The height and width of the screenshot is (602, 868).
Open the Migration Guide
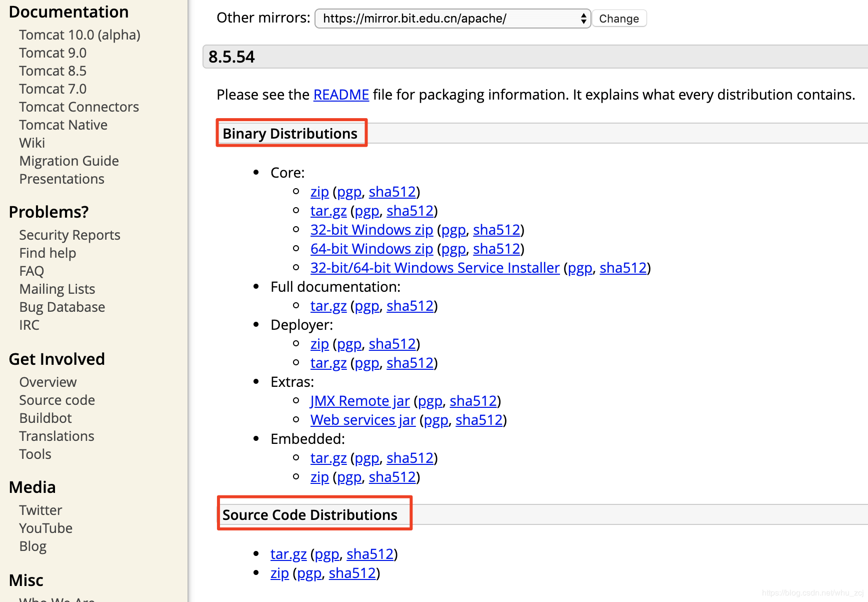(x=69, y=161)
